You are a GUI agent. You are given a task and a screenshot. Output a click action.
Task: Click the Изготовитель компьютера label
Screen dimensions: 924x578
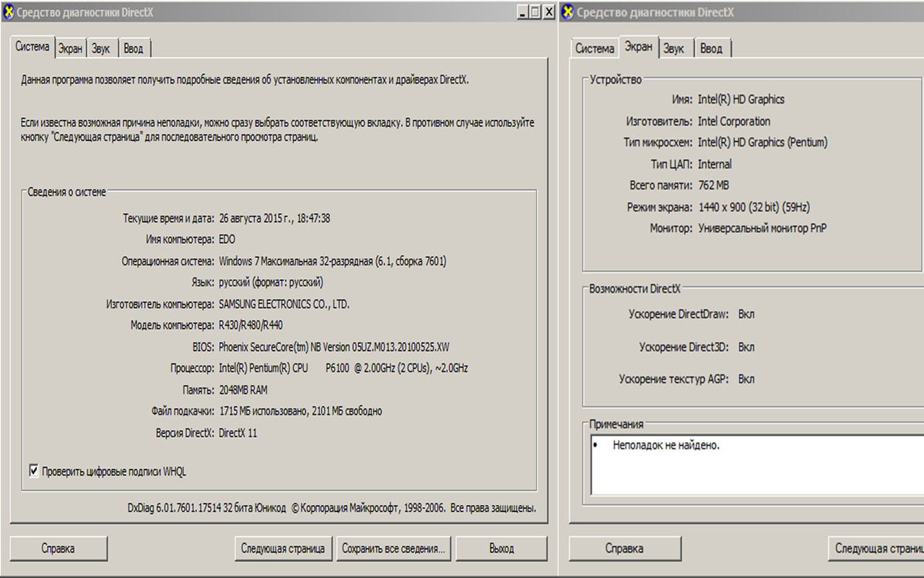pyautogui.click(x=160, y=304)
